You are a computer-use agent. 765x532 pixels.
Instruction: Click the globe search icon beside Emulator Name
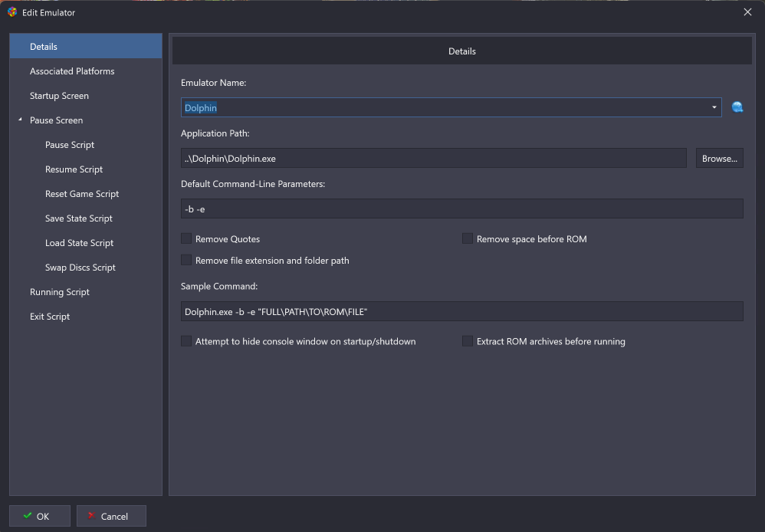[x=737, y=107]
